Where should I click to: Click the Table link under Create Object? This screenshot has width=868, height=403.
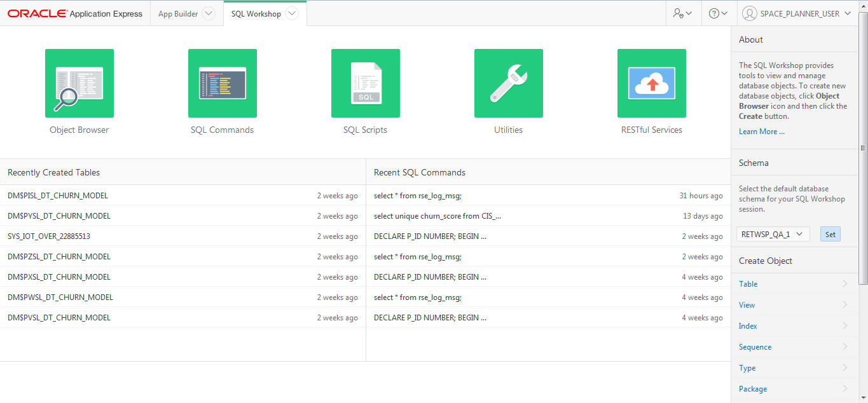(x=748, y=284)
